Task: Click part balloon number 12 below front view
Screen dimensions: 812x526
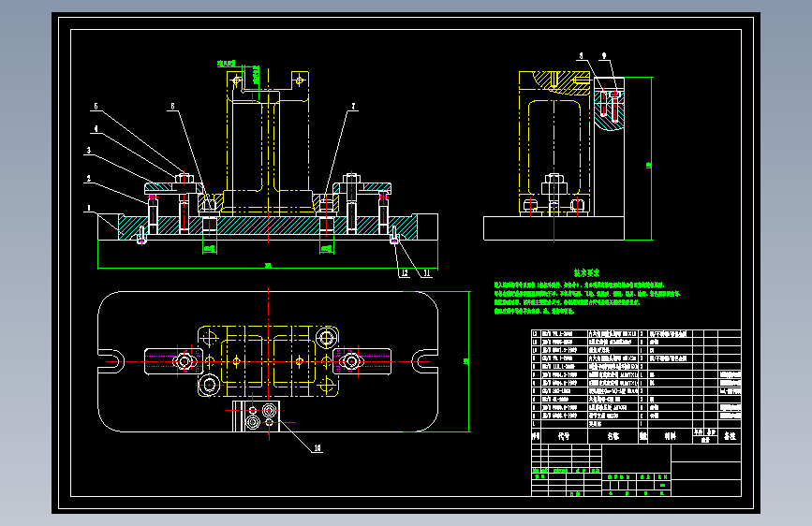Action: 405,273
